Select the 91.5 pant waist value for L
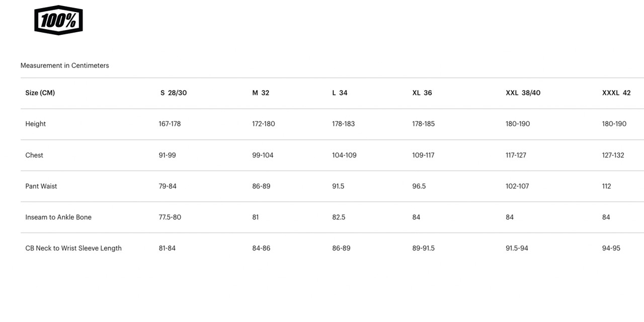Screen dimensions: 644x322 tap(338, 186)
